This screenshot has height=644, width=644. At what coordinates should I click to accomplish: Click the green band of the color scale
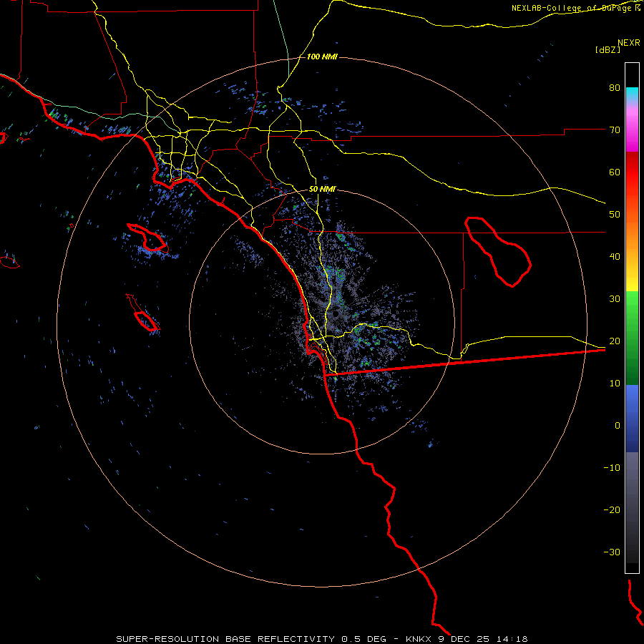(632, 338)
